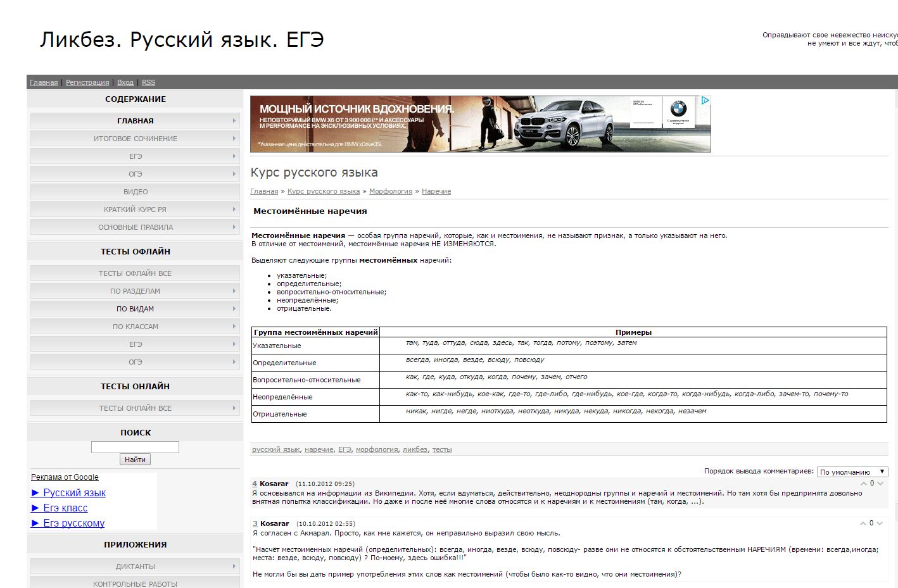
Task: Open the RSS link in top bar
Action: click(x=148, y=82)
